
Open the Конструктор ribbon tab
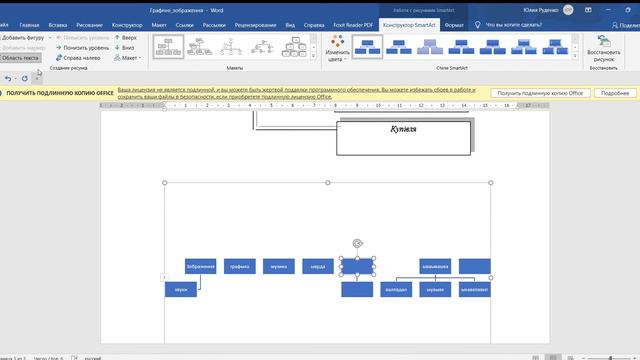127,25
